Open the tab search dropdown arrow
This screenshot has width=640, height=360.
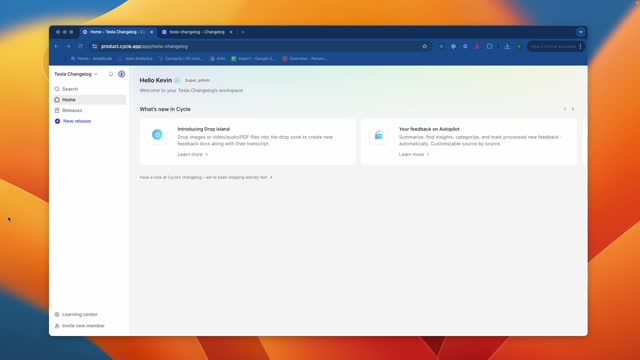580,32
